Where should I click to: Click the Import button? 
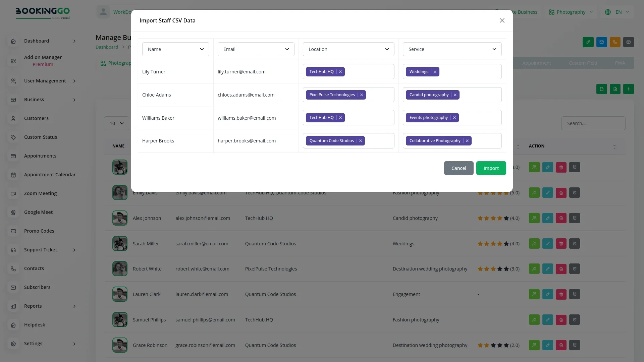coord(491,168)
